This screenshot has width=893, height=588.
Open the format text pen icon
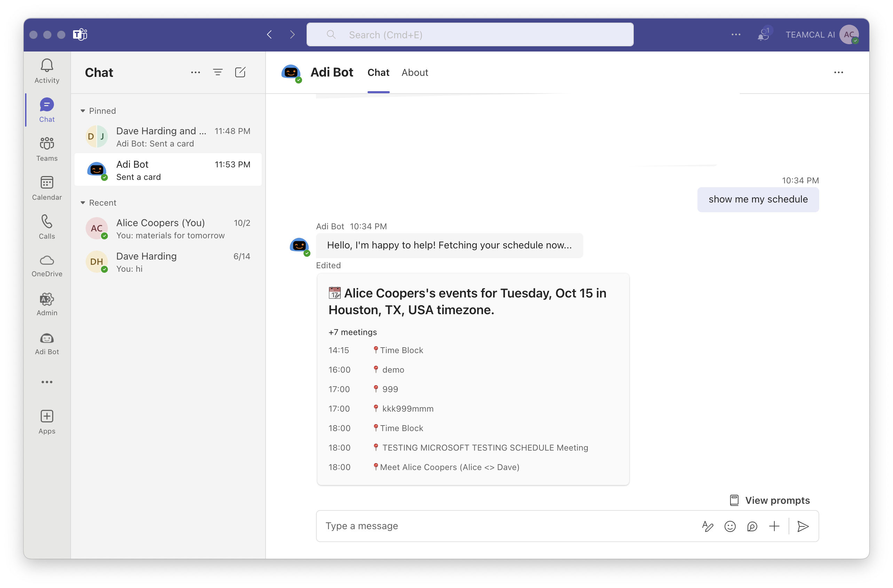click(707, 526)
